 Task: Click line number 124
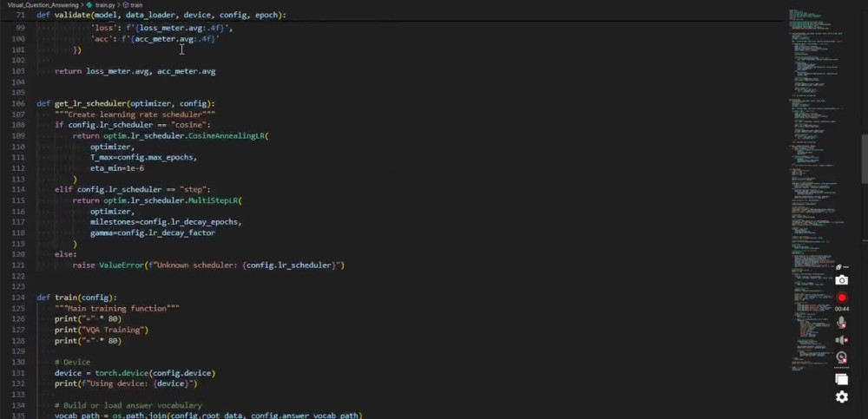pos(18,298)
